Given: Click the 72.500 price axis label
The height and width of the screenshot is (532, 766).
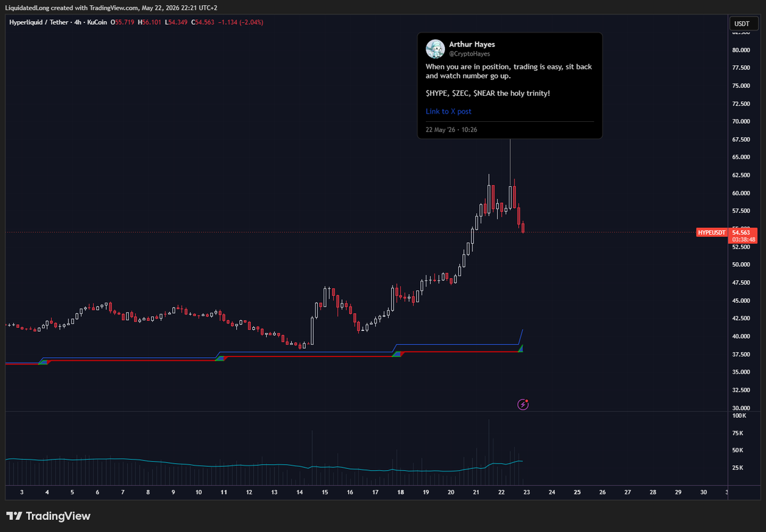Looking at the screenshot, I should click(x=740, y=103).
